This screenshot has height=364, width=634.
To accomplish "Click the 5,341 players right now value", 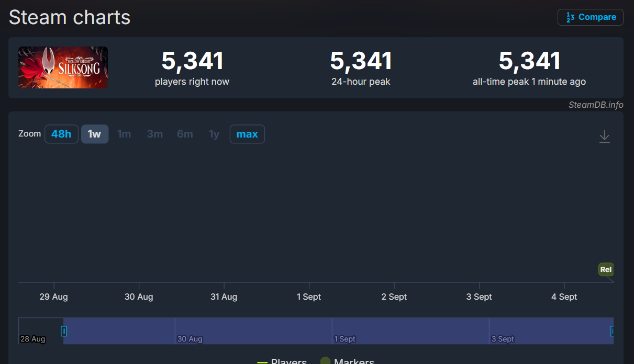I will (x=192, y=61).
